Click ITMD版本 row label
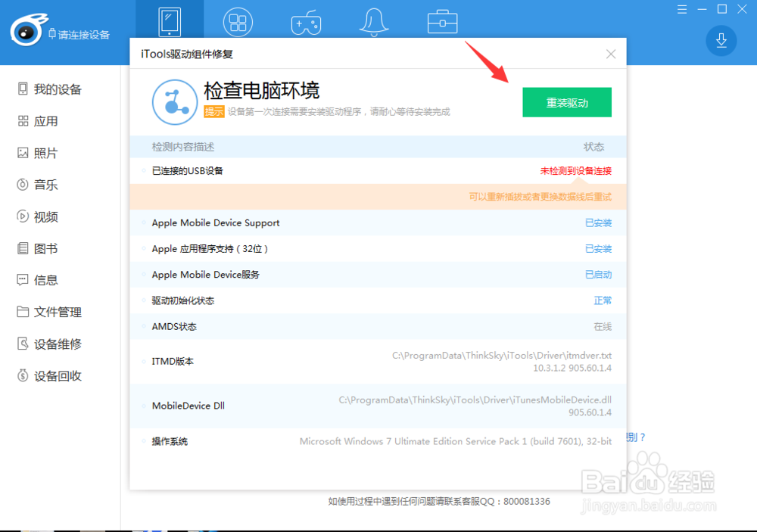757x532 pixels. click(173, 362)
